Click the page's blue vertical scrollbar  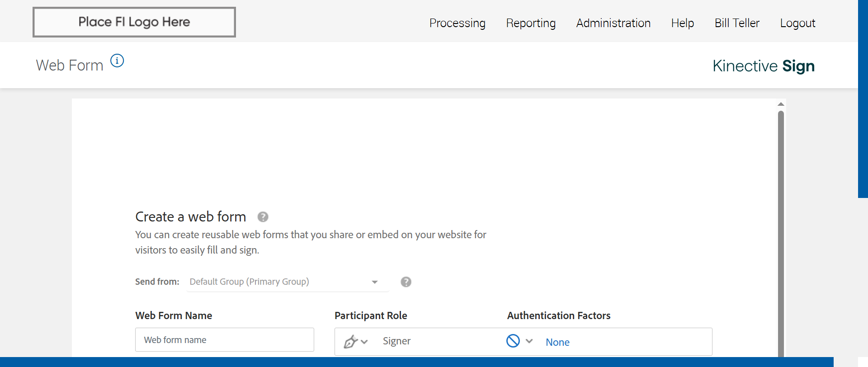[863, 99]
